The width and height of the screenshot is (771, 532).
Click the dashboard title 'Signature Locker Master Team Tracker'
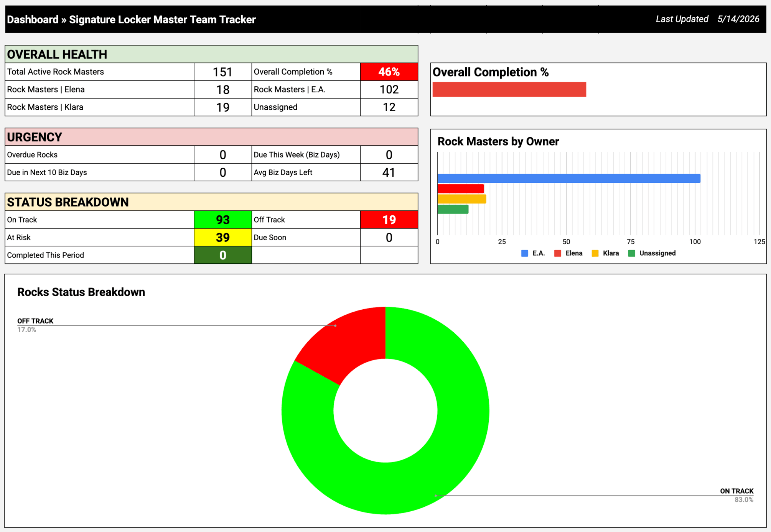162,20
